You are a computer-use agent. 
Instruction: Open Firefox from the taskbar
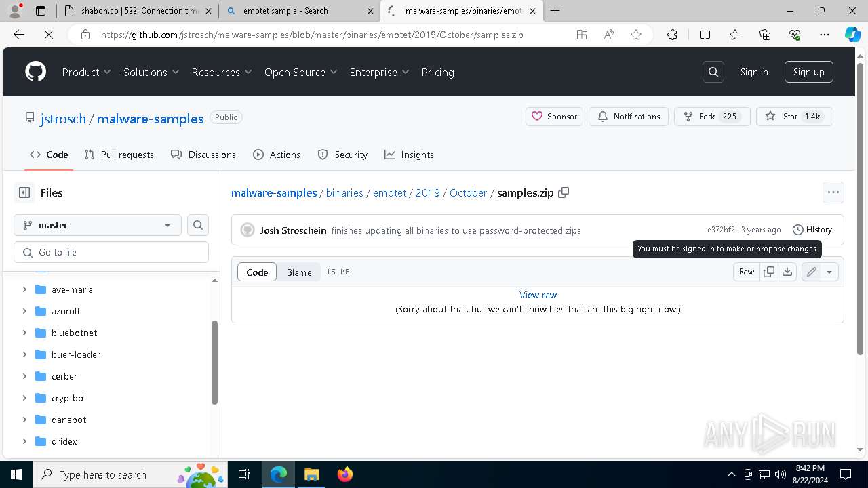[345, 474]
